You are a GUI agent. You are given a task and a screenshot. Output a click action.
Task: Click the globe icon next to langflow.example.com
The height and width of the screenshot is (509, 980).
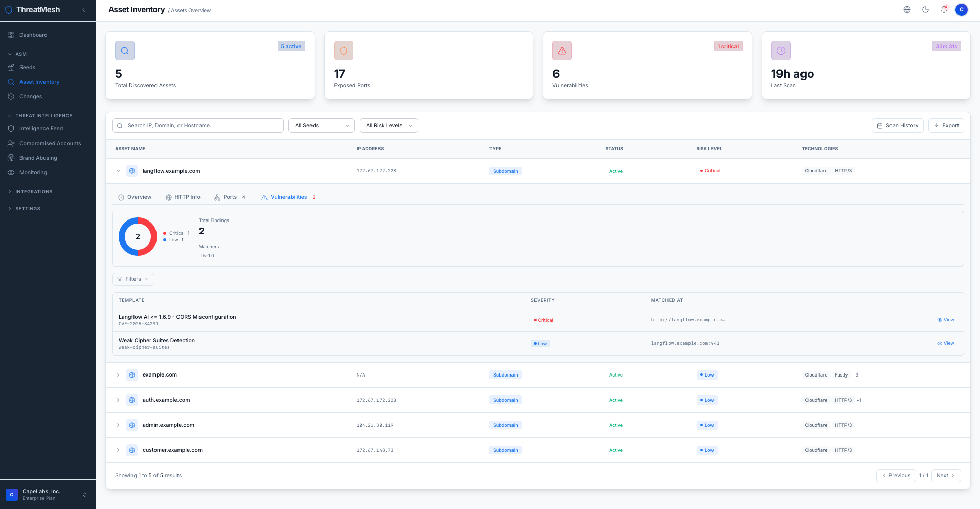pyautogui.click(x=132, y=171)
